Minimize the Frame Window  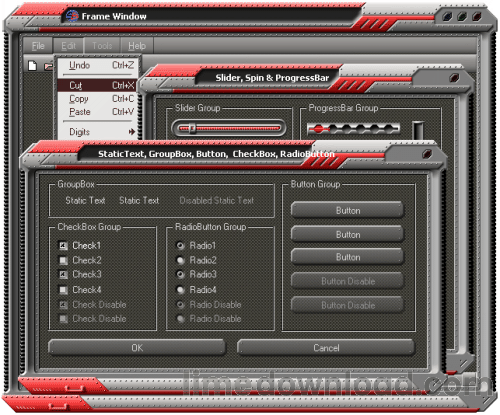(x=447, y=16)
